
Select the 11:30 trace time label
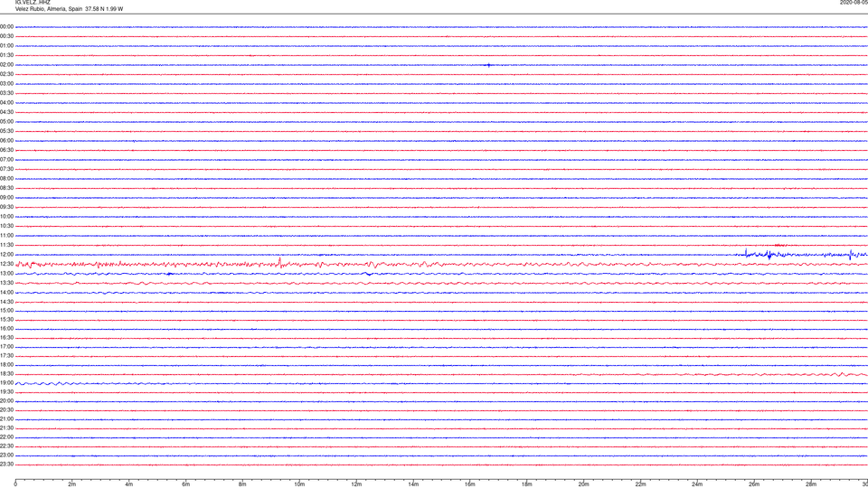click(x=6, y=245)
